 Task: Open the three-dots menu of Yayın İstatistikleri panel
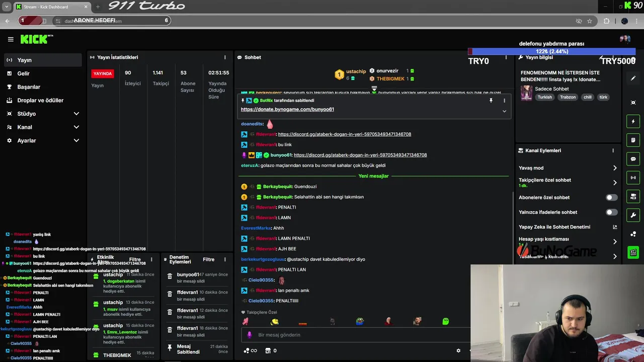[x=225, y=57]
